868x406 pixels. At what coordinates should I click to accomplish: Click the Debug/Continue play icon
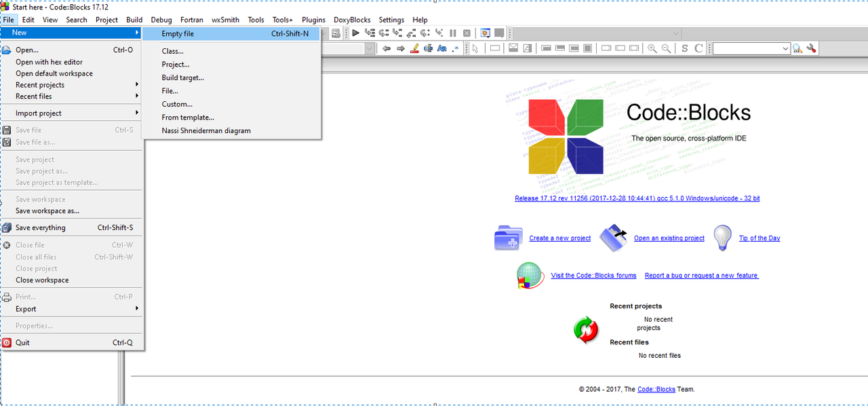355,33
